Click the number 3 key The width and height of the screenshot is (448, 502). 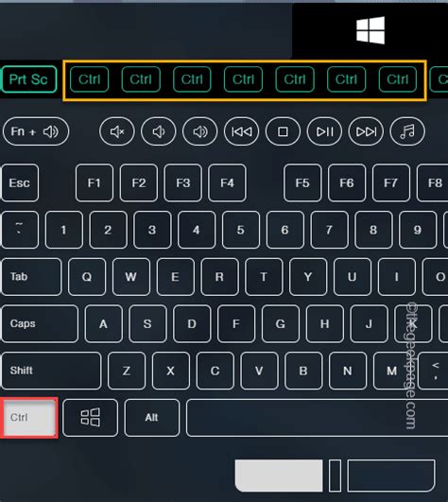point(152,230)
